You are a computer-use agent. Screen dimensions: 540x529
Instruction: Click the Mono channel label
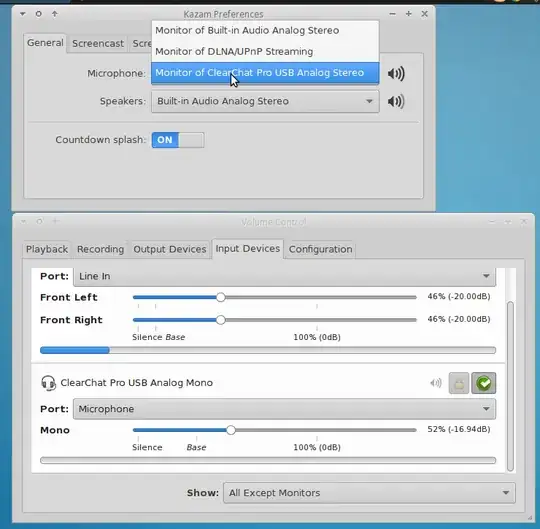pos(55,430)
